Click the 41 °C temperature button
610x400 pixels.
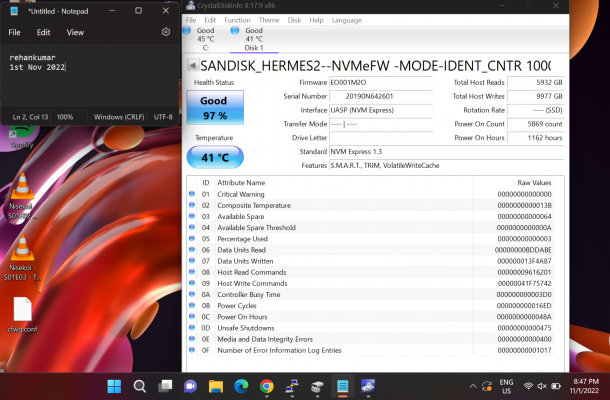(215, 157)
